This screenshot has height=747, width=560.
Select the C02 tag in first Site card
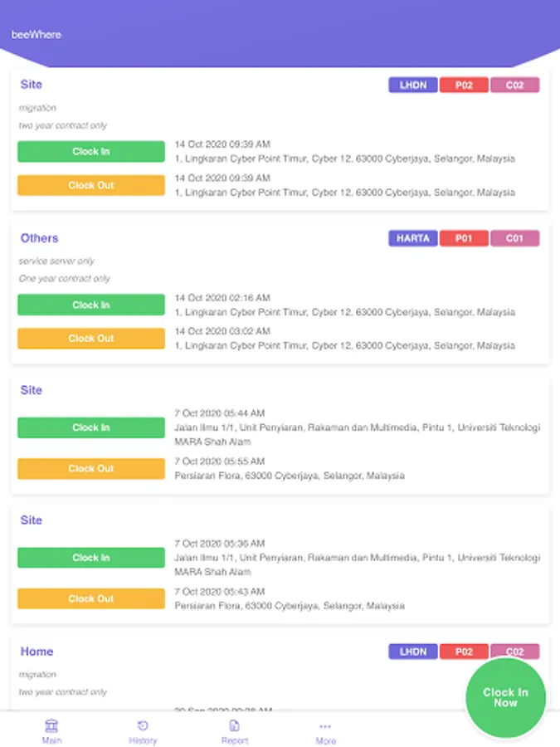pyautogui.click(x=515, y=85)
